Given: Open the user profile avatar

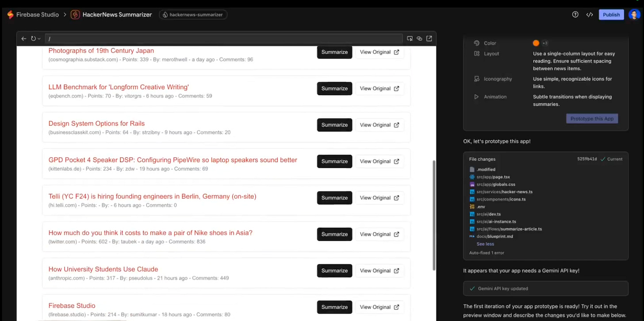Looking at the screenshot, I should pyautogui.click(x=634, y=15).
